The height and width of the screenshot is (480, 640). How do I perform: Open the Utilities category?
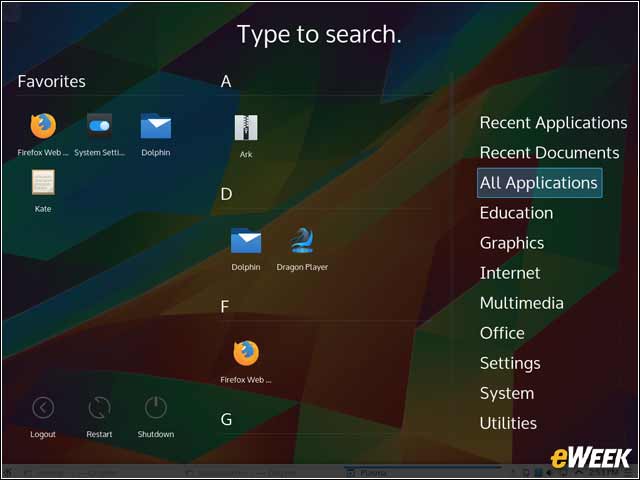coord(508,423)
